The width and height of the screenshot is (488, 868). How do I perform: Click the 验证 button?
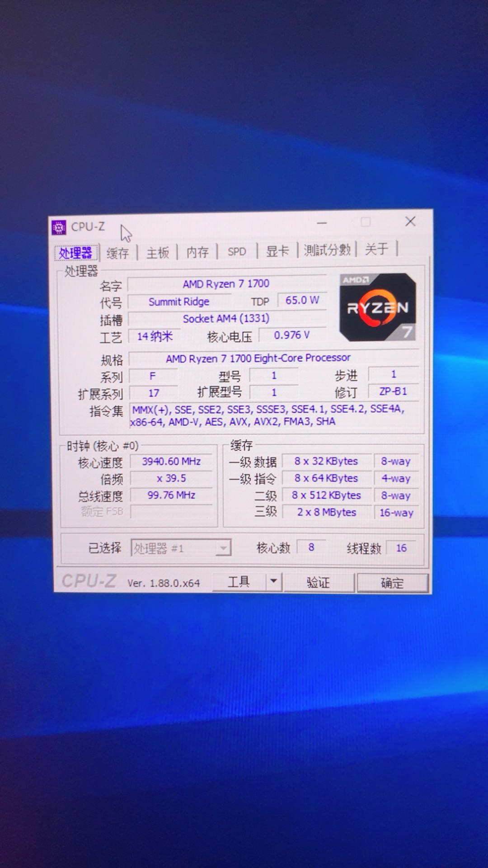click(318, 582)
